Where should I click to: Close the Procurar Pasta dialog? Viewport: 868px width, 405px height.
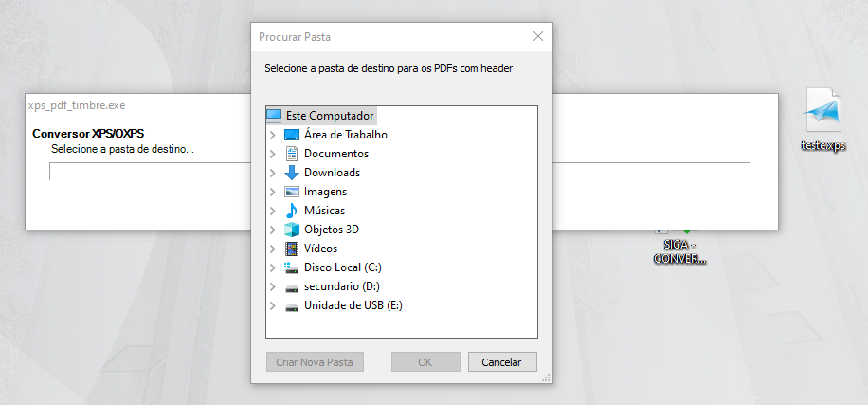tap(537, 37)
